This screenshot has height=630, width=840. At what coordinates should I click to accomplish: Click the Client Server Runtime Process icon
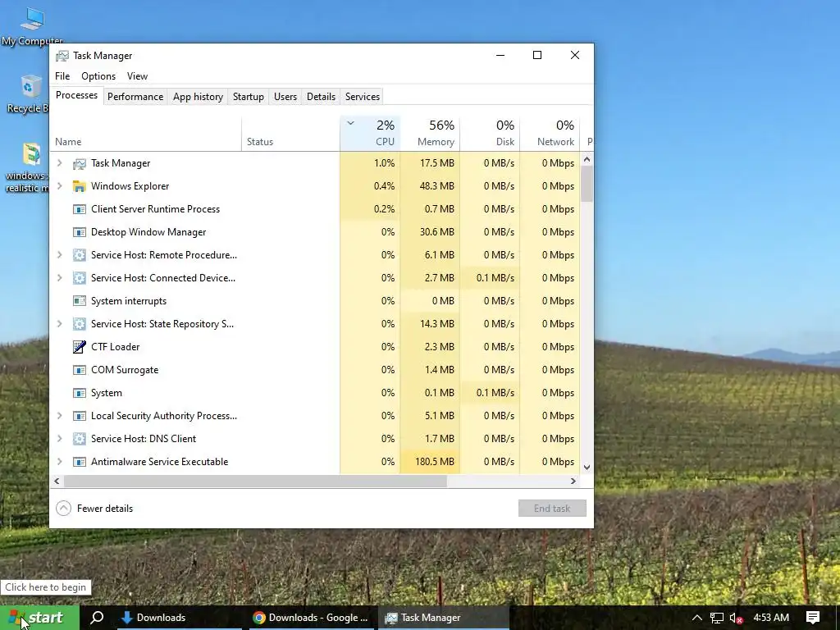[x=80, y=209]
